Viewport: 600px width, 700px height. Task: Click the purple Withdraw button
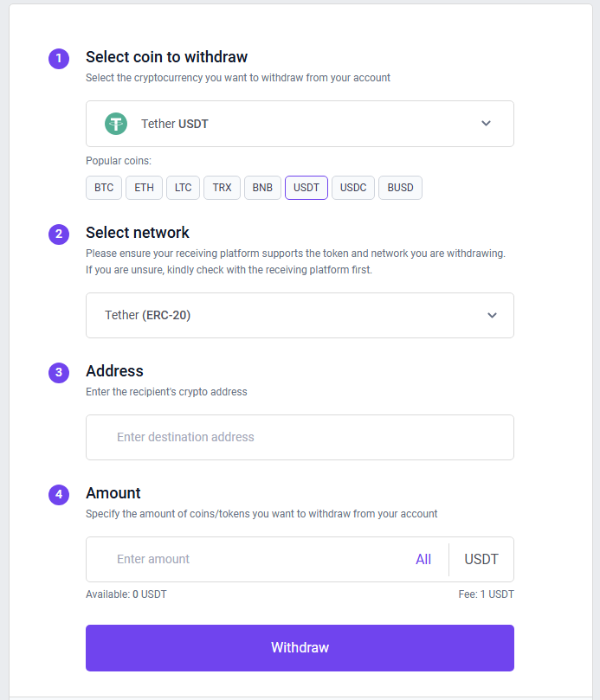click(x=300, y=648)
